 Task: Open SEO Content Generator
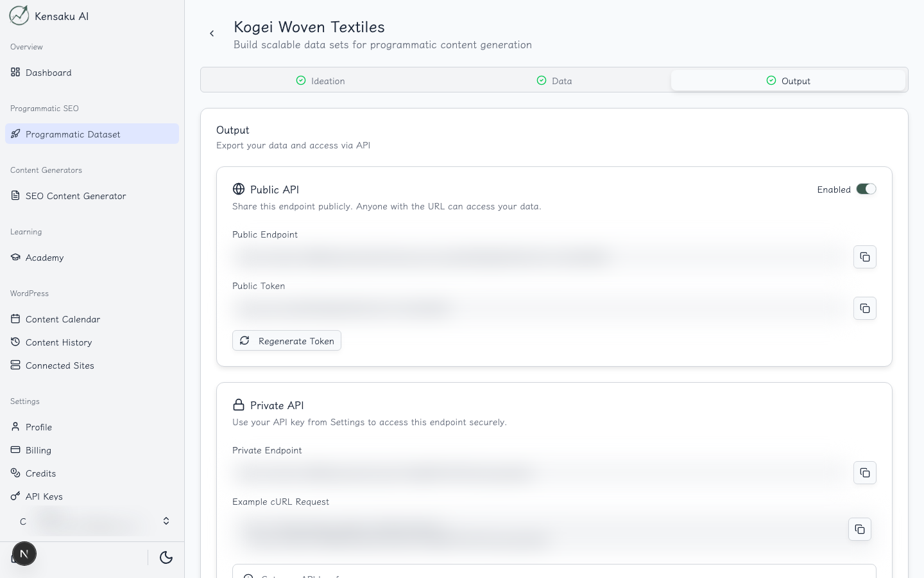click(75, 196)
